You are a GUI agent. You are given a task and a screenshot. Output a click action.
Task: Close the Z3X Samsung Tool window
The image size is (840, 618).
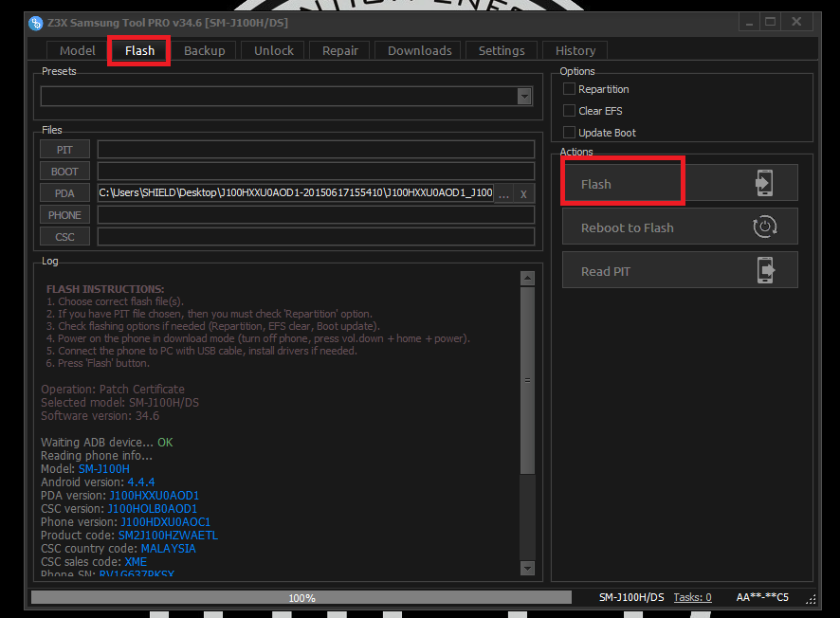coord(796,22)
